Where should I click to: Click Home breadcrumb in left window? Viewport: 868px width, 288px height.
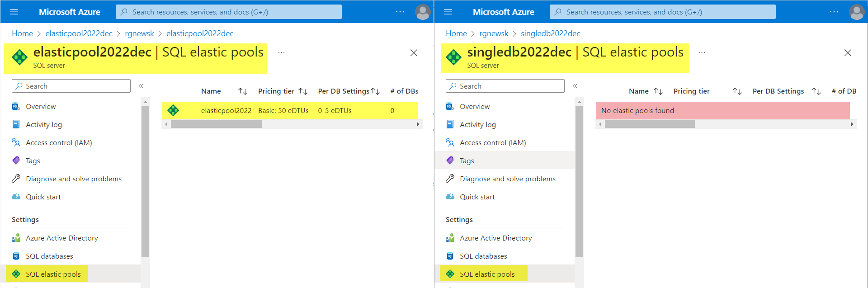[22, 33]
